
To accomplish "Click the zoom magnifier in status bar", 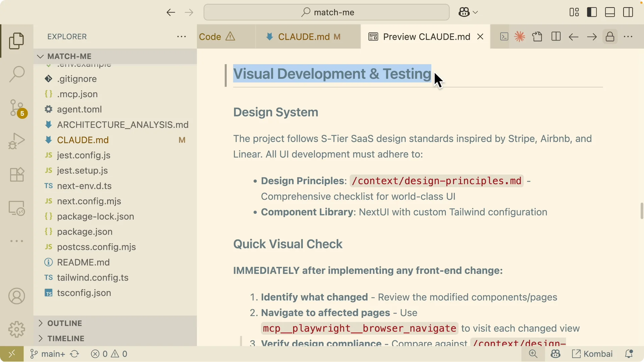I will [x=533, y=354].
